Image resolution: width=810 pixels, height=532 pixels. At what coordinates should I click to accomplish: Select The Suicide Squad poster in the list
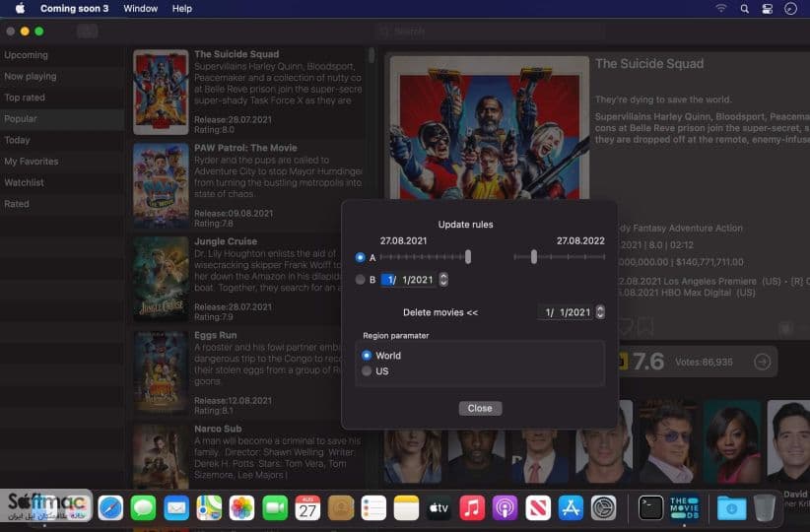click(x=161, y=92)
